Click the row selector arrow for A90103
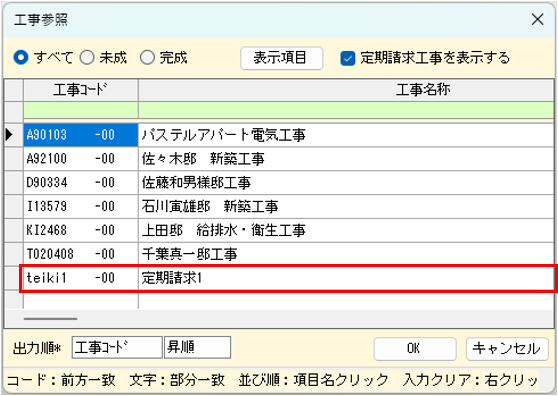This screenshot has height=396, width=558. [x=14, y=135]
